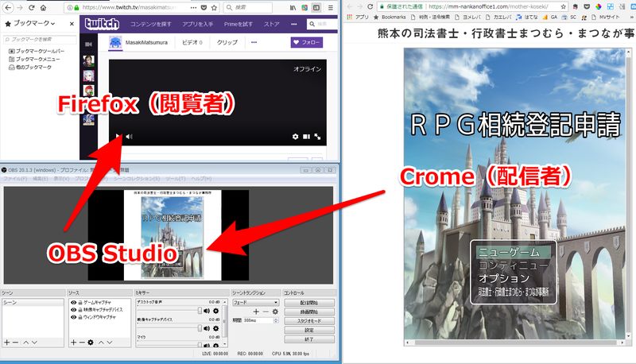Hide the ゲームキャプチャ source
636x364 pixels.
(73, 302)
